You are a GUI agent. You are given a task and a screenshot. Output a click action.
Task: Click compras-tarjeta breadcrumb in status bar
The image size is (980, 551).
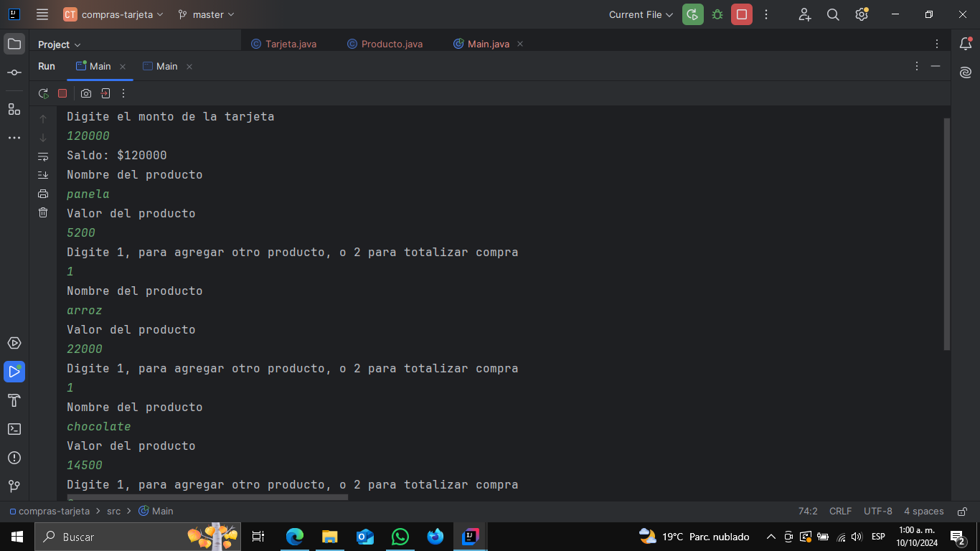[x=50, y=512]
